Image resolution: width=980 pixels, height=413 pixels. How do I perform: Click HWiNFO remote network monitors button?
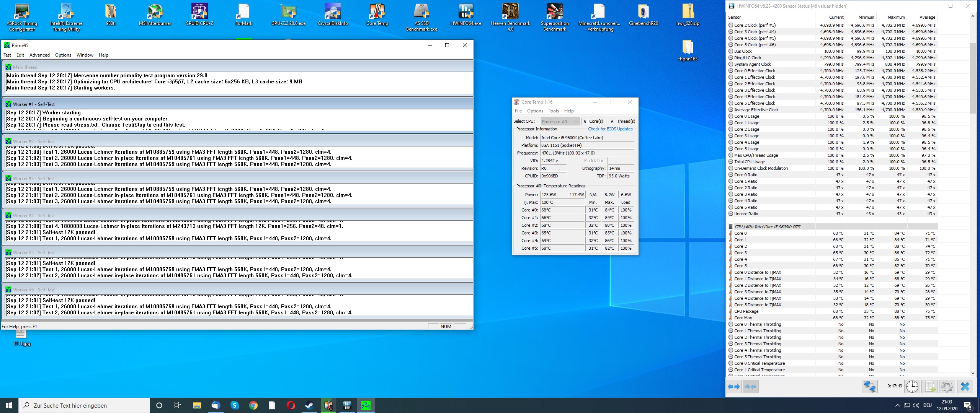coord(869,387)
